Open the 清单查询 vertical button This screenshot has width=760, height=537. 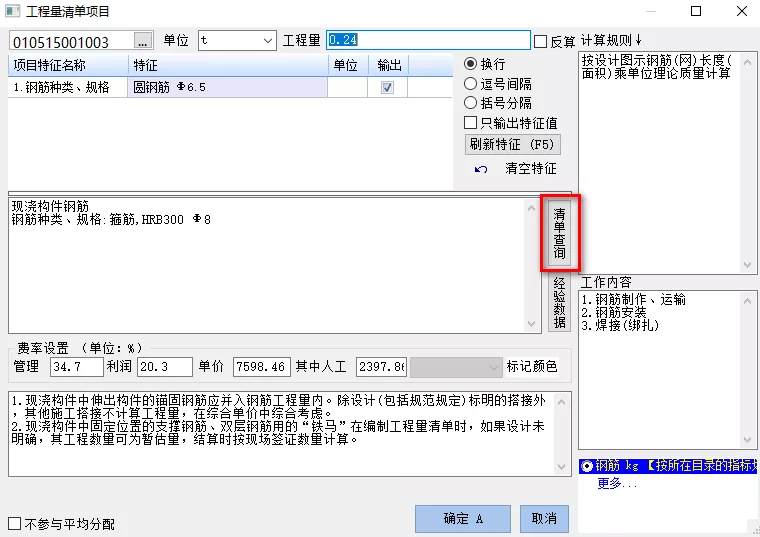click(559, 234)
